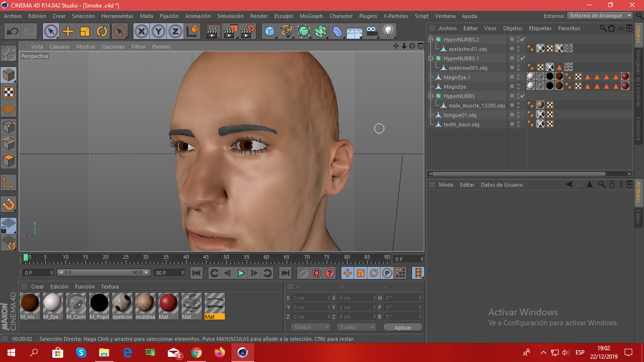Activate the Scale tool

(85, 32)
